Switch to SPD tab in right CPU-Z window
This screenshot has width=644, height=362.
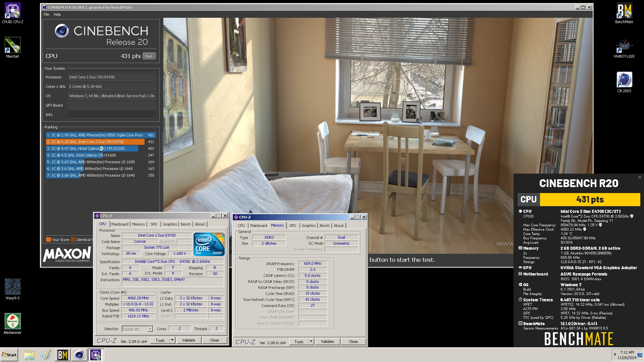click(x=293, y=226)
